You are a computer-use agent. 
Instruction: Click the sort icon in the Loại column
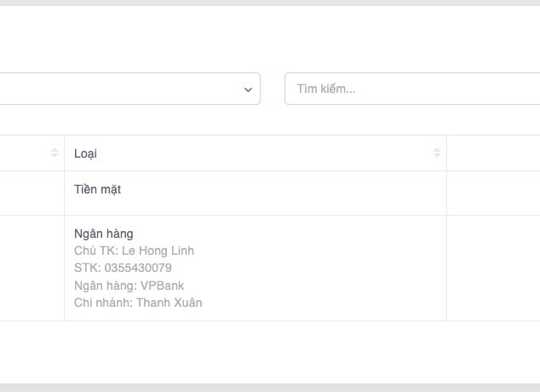tap(437, 153)
